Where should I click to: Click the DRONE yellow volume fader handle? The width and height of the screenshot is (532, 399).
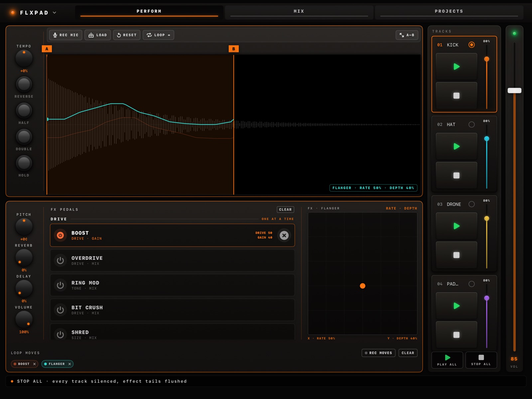click(486, 218)
